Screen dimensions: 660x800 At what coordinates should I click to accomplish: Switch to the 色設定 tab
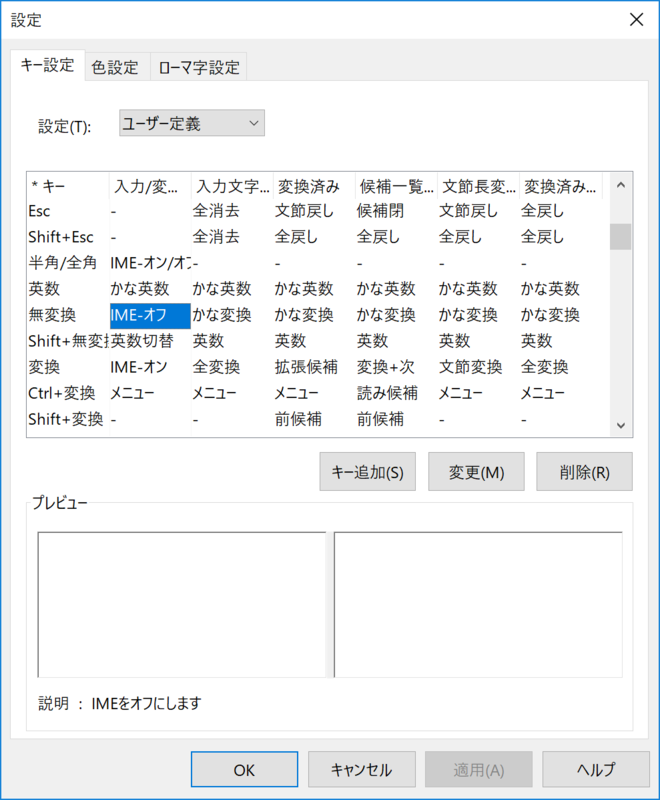117,67
